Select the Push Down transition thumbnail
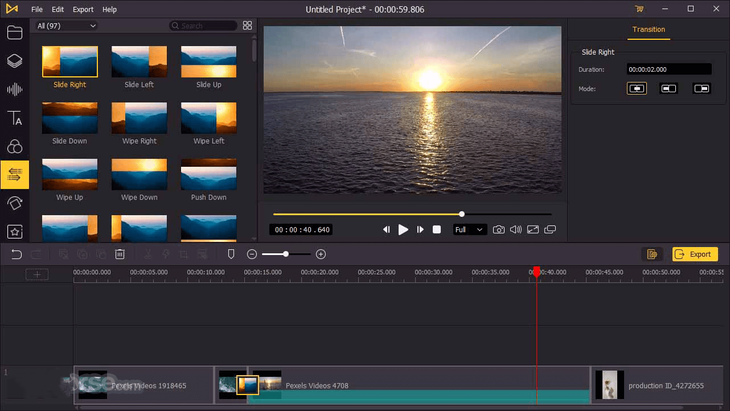The image size is (730, 411). pyautogui.click(x=209, y=174)
